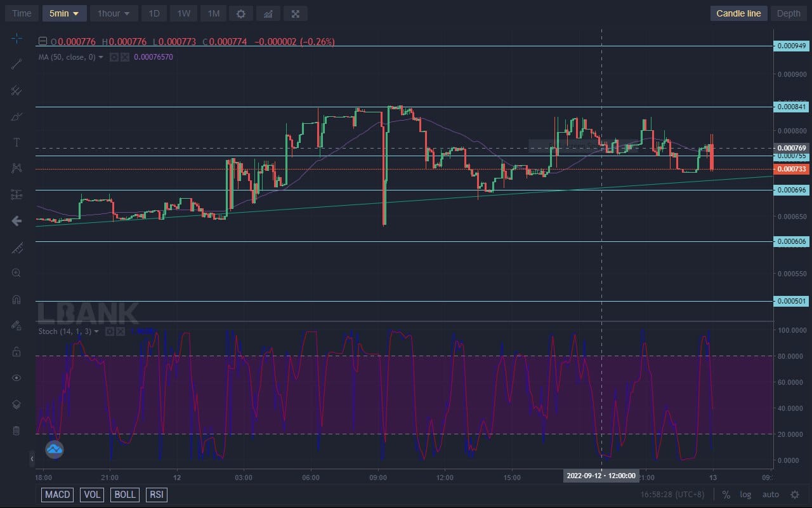Add the RSI indicator
This screenshot has height=508, width=812.
(156, 494)
